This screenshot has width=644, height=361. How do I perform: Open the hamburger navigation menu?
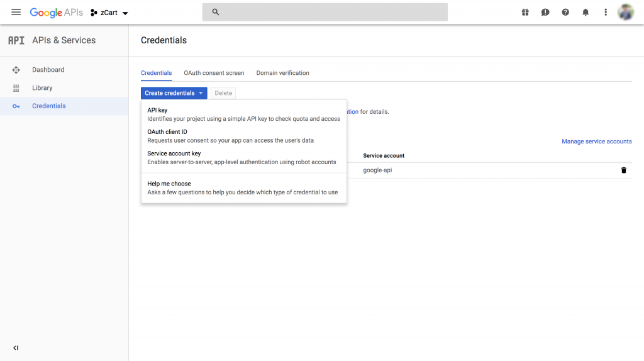coord(16,13)
